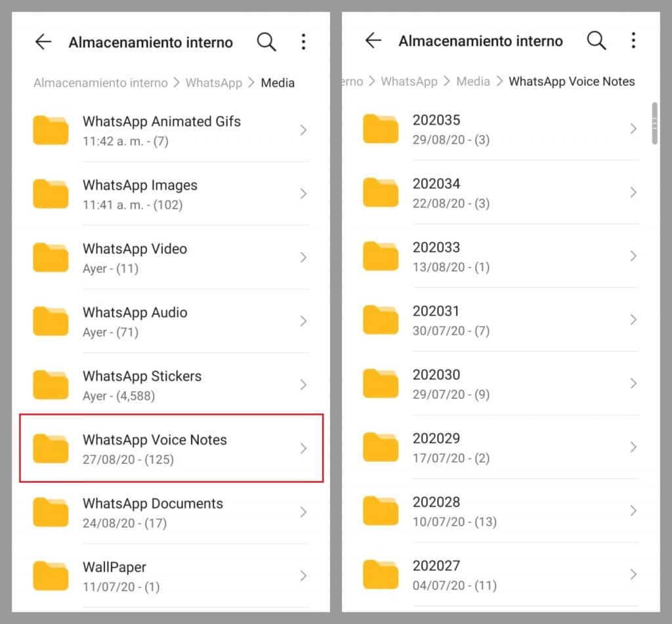The image size is (672, 624).
Task: Click the 'Almacenamiento interno' title on Voice Notes screen
Action: tap(480, 41)
